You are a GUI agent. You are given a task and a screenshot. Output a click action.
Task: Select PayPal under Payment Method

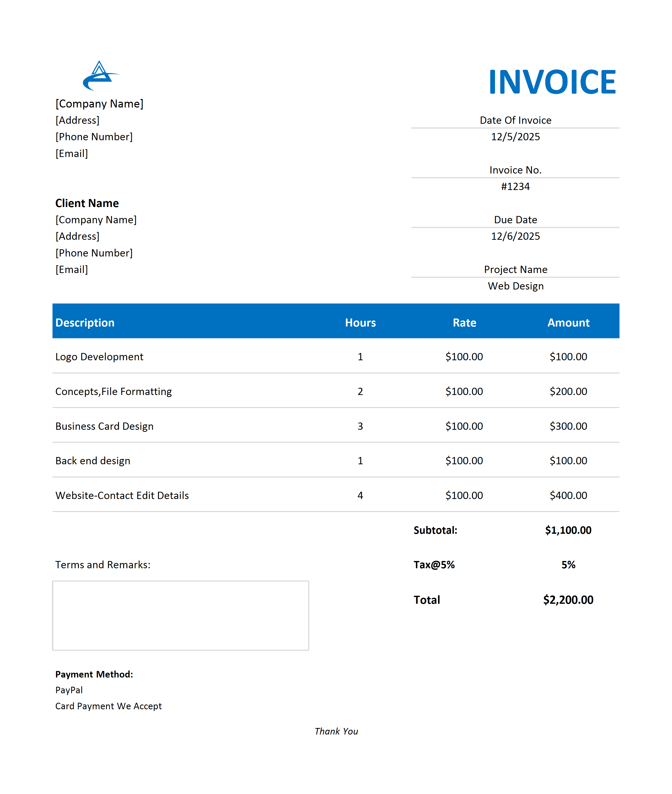pos(69,690)
